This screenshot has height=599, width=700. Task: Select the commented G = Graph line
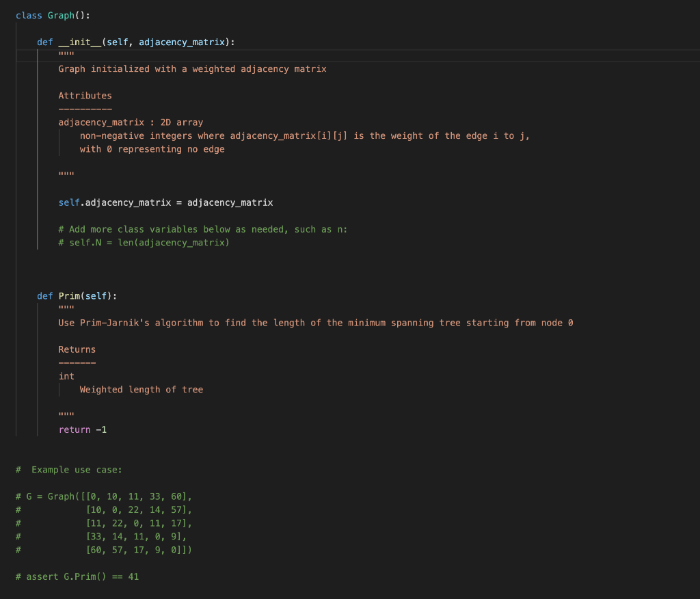point(103,496)
